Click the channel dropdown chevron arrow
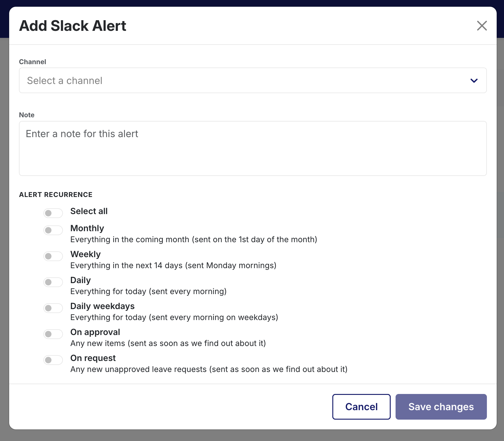This screenshot has height=441, width=504. 474,81
